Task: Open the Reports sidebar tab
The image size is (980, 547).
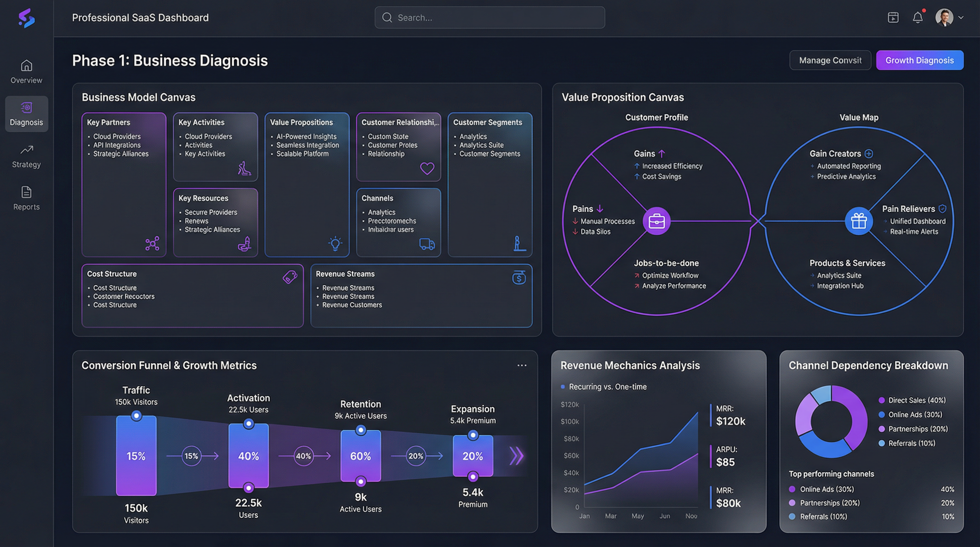Action: 26,198
